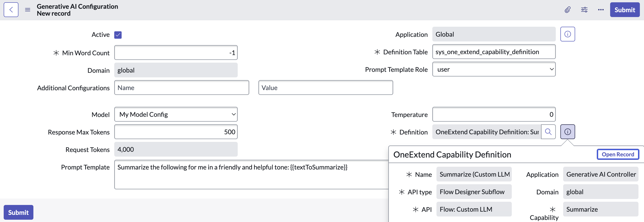Click the 'New record' subtitle text
The height and width of the screenshot is (222, 644).
53,13
